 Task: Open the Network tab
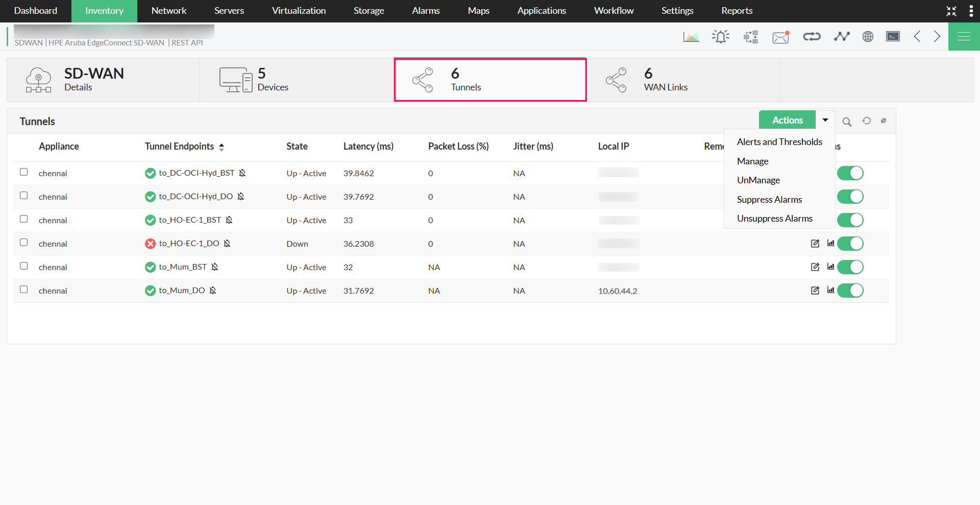click(169, 11)
